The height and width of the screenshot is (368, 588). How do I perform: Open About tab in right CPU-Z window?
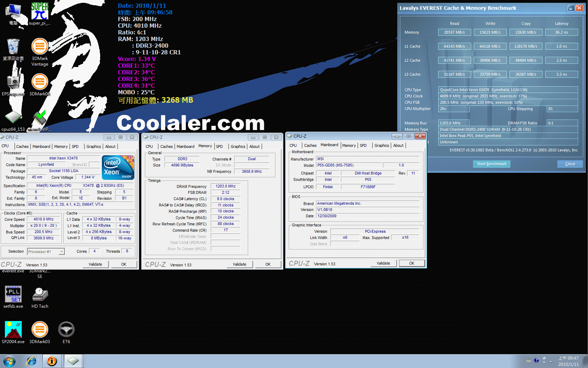tap(398, 145)
